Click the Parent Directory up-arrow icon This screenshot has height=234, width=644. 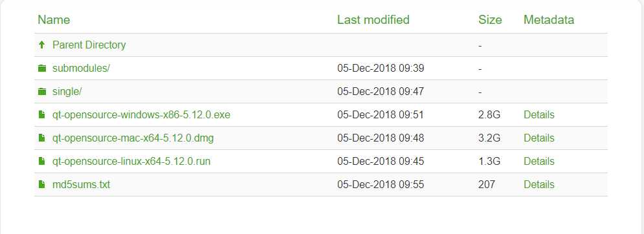pyautogui.click(x=41, y=45)
